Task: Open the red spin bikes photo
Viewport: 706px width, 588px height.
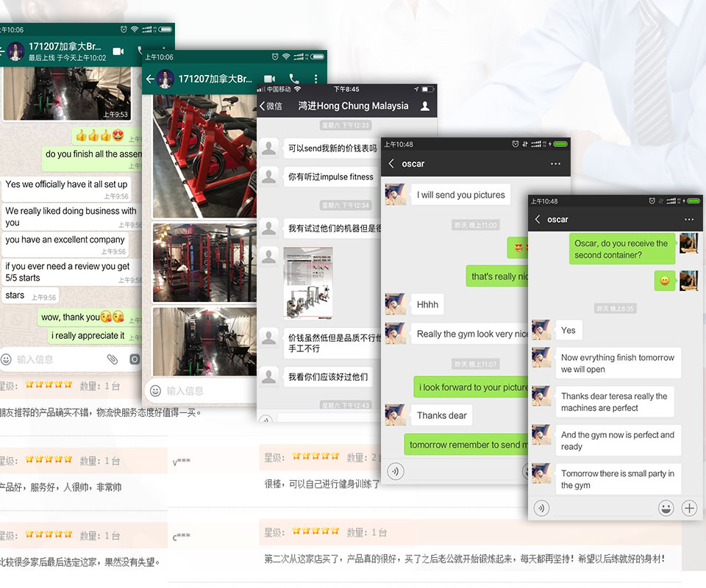Action: [204, 157]
